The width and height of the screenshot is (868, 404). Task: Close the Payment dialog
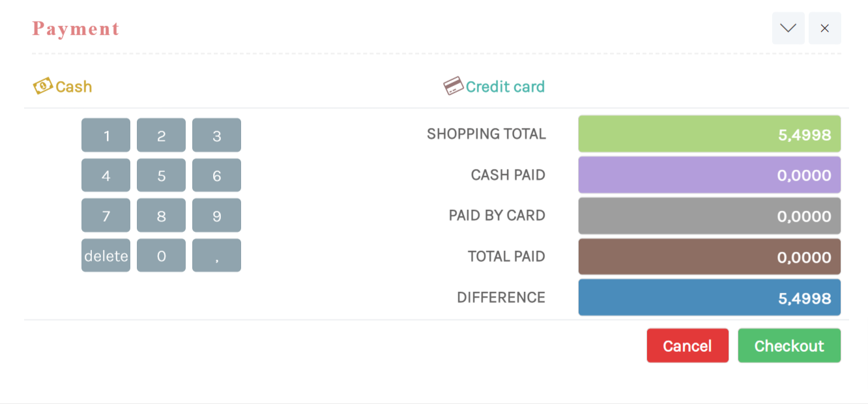coord(825,28)
